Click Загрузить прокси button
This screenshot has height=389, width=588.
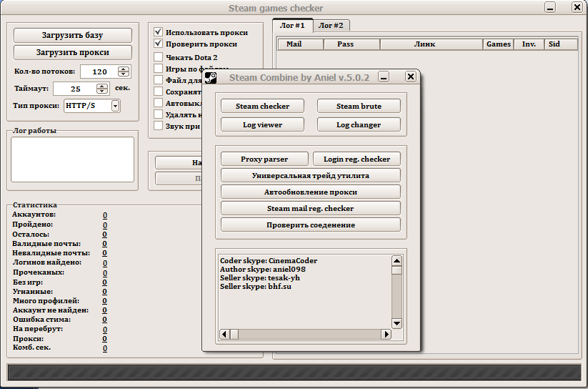click(73, 53)
